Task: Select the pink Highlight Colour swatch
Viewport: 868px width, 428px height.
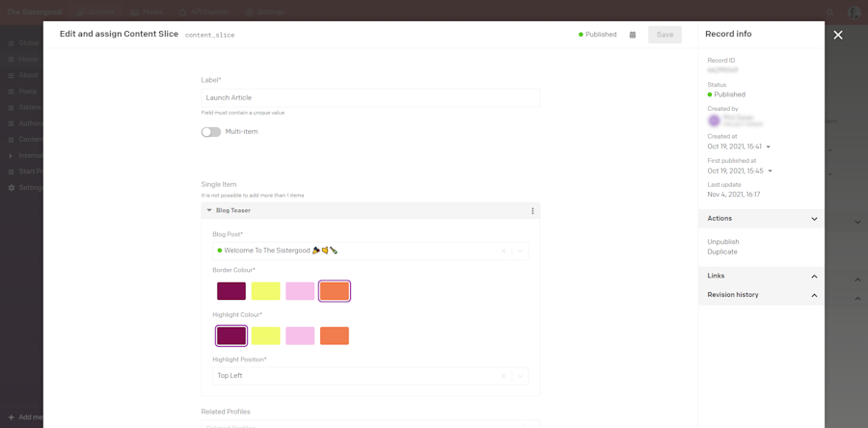Action: click(x=300, y=335)
